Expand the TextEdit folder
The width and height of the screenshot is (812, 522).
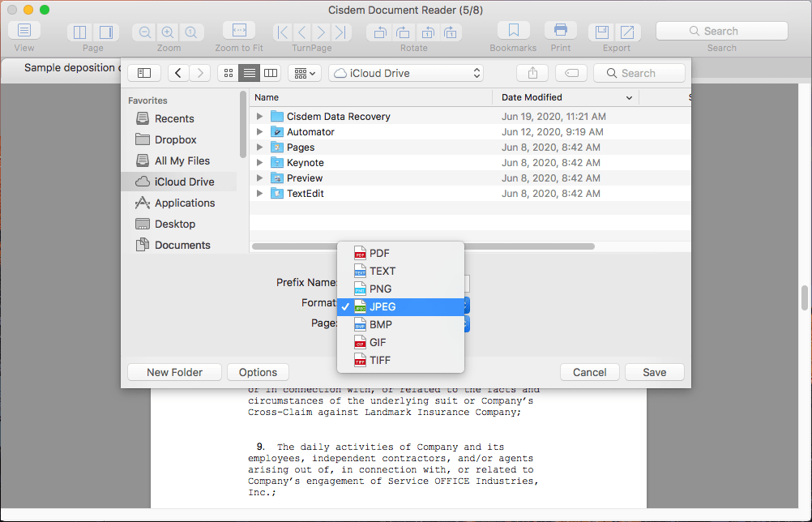click(x=260, y=193)
